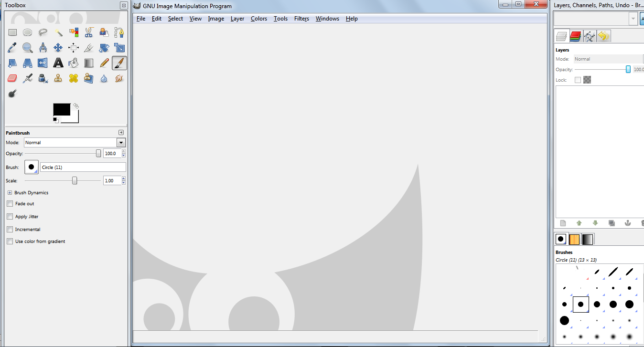Activate the Shear tool

[12, 63]
